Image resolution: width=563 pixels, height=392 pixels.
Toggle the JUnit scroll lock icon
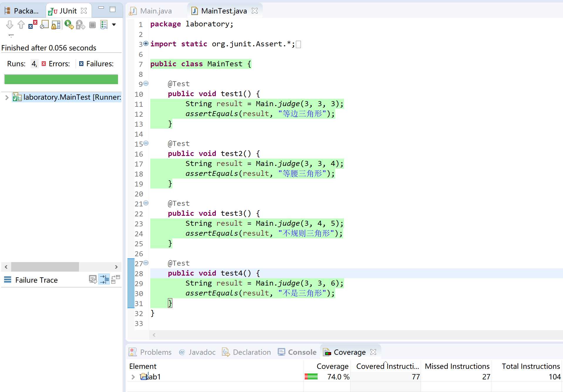pyautogui.click(x=56, y=25)
